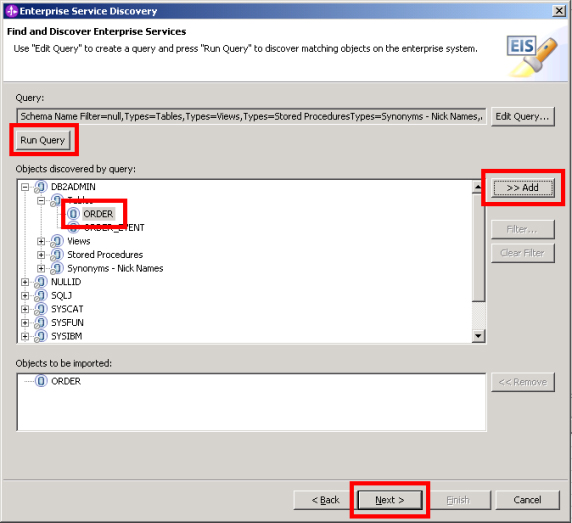This screenshot has width=572, height=523.
Task: Select the ORDER table icon in discovered objects
Action: click(x=73, y=214)
